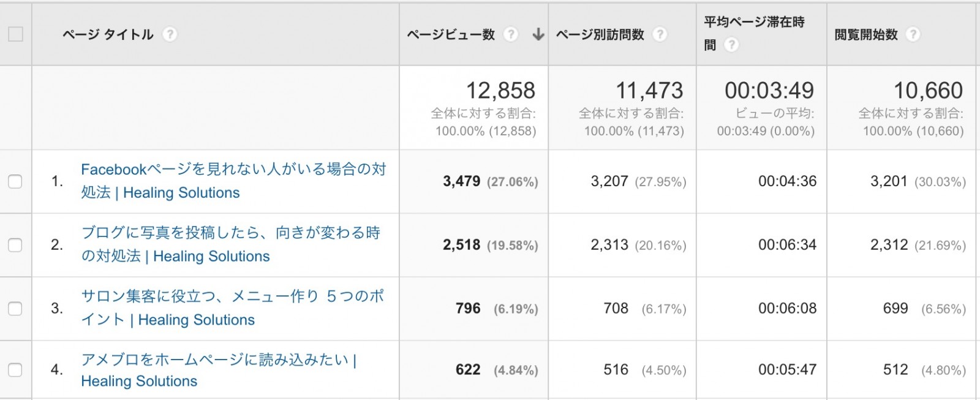Check the box for row 2 ブログに写真
Viewport: 980px width, 400px height.
15,245
